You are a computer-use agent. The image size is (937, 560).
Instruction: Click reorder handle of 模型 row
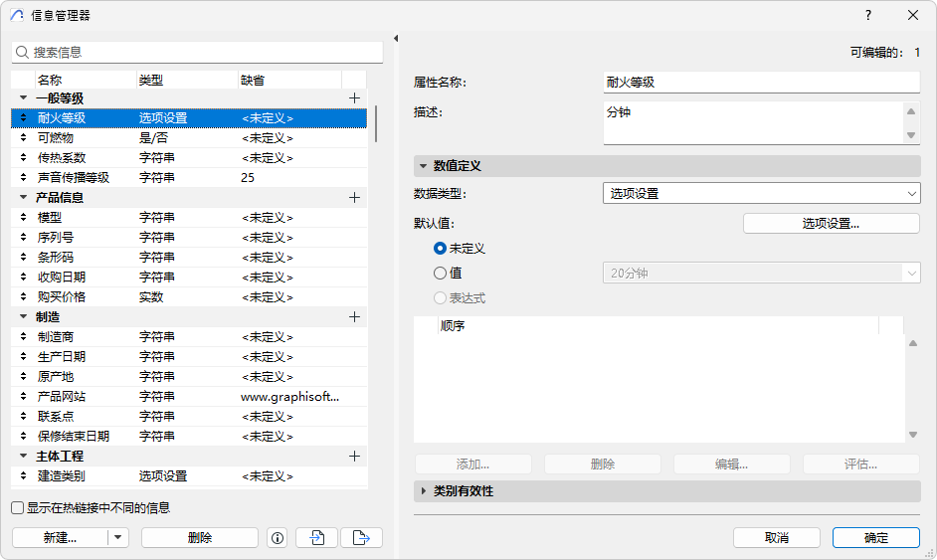pos(23,218)
